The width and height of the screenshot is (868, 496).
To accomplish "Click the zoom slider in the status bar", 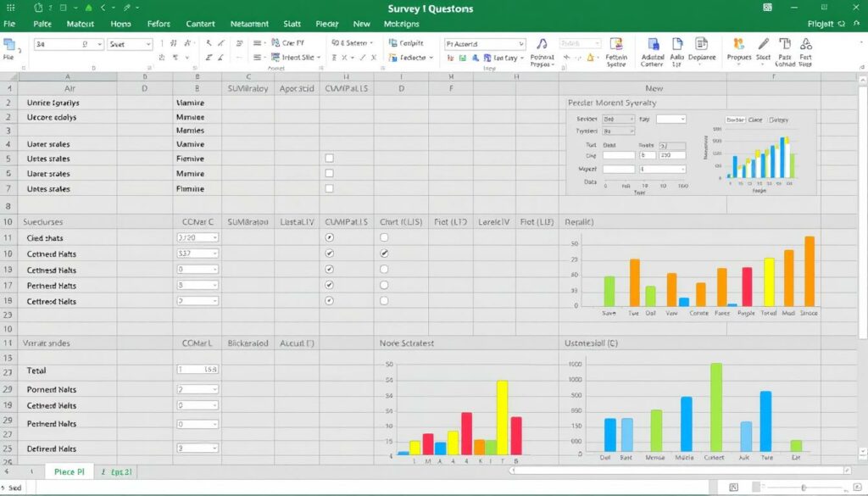I will 804,488.
